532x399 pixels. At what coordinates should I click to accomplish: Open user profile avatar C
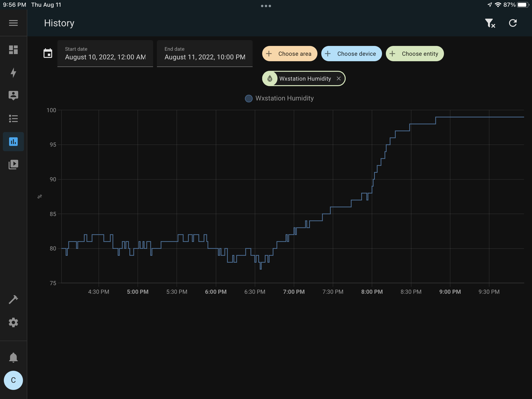tap(13, 380)
